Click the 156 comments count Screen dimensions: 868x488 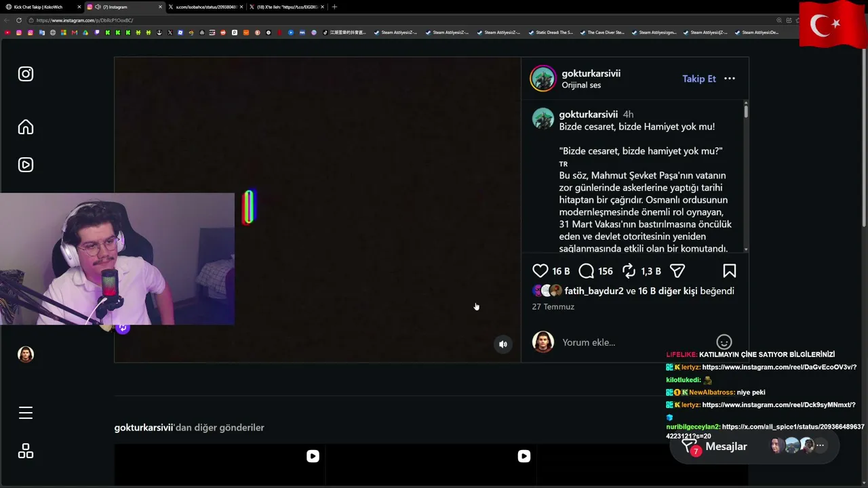(x=606, y=271)
